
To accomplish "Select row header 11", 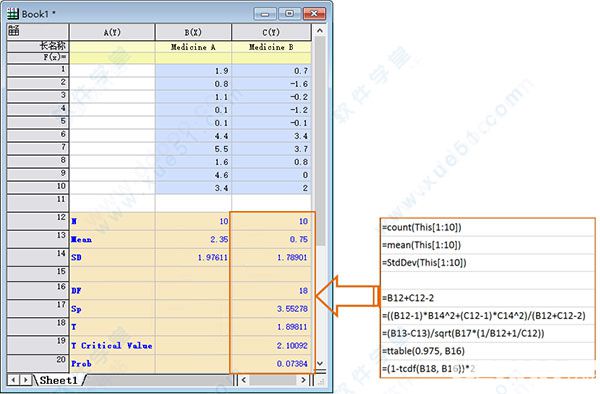I will pos(38,203).
